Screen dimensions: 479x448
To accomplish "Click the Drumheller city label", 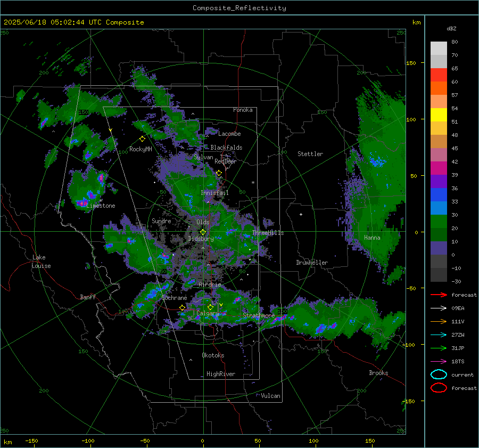I will click(312, 263).
